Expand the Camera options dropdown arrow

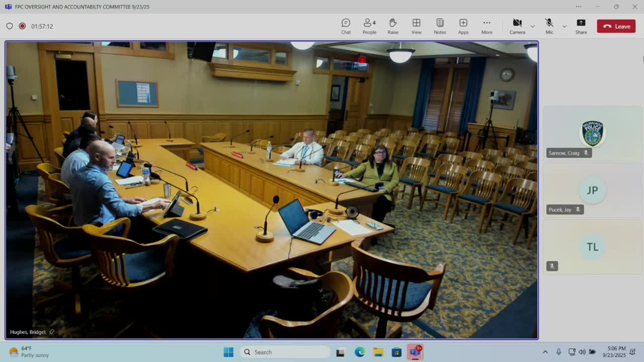pos(532,26)
